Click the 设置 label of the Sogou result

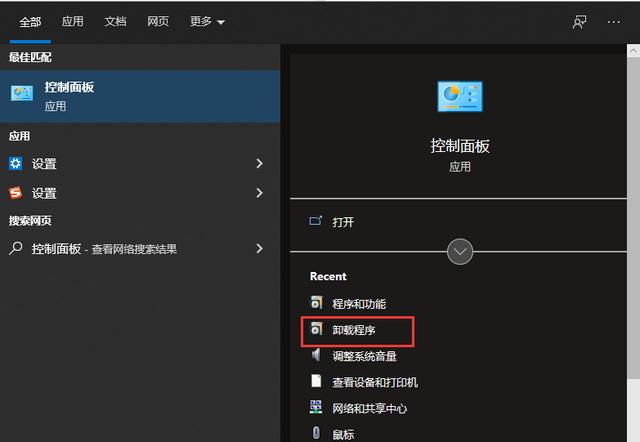[x=44, y=193]
